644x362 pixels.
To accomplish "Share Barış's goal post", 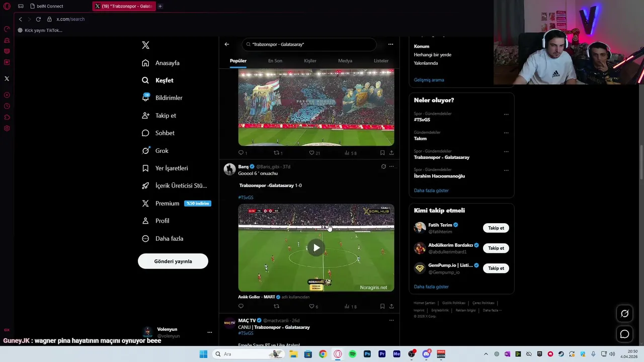I will 391,306.
